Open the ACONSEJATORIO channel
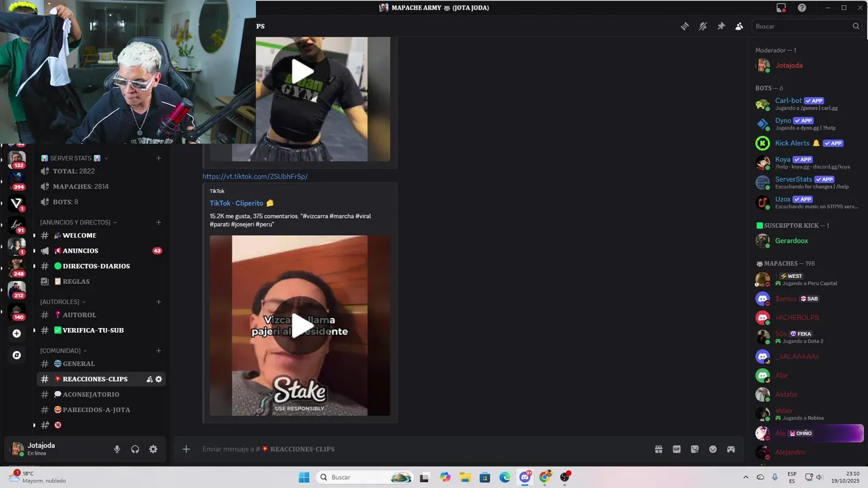Image resolution: width=868 pixels, height=488 pixels. click(101, 394)
